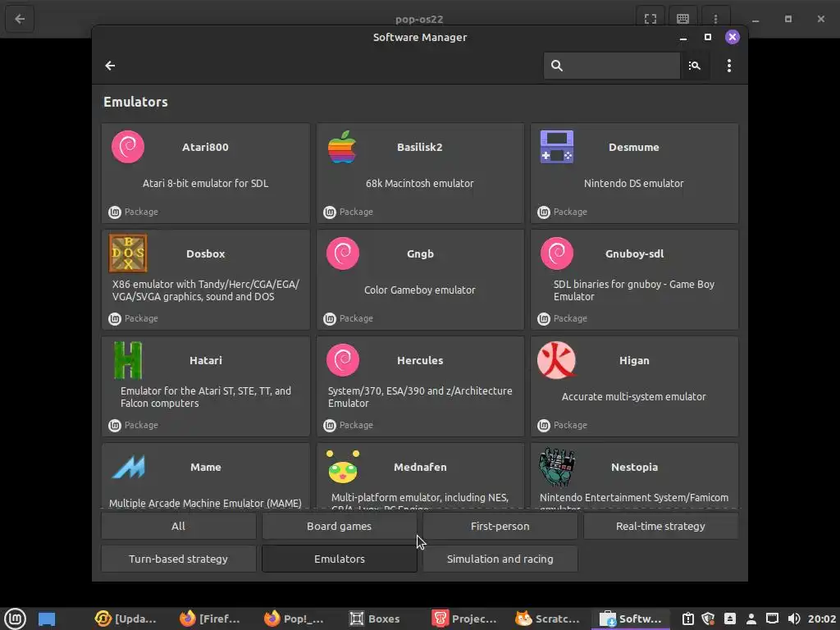The width and height of the screenshot is (840, 630).
Task: Select the Emulators category button
Action: point(339,559)
